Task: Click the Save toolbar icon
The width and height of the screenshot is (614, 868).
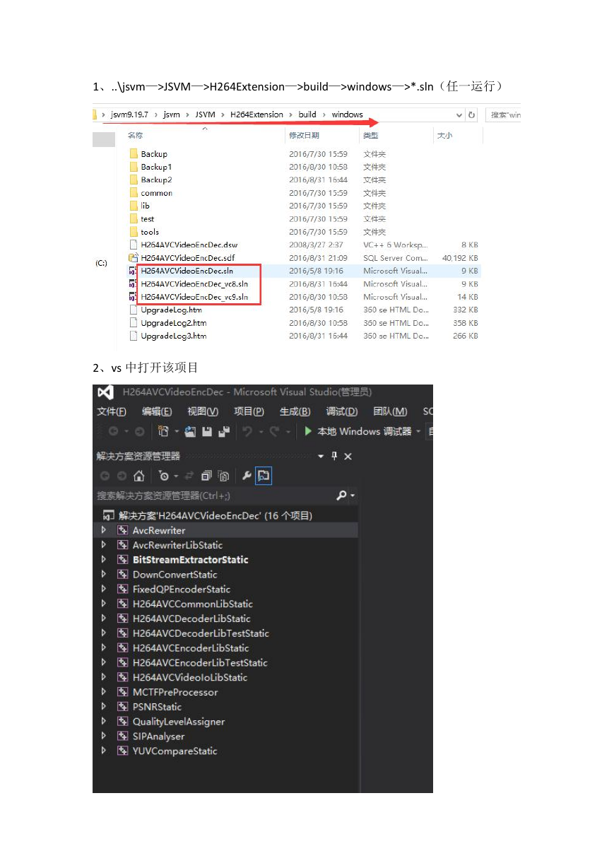Action: pos(207,431)
